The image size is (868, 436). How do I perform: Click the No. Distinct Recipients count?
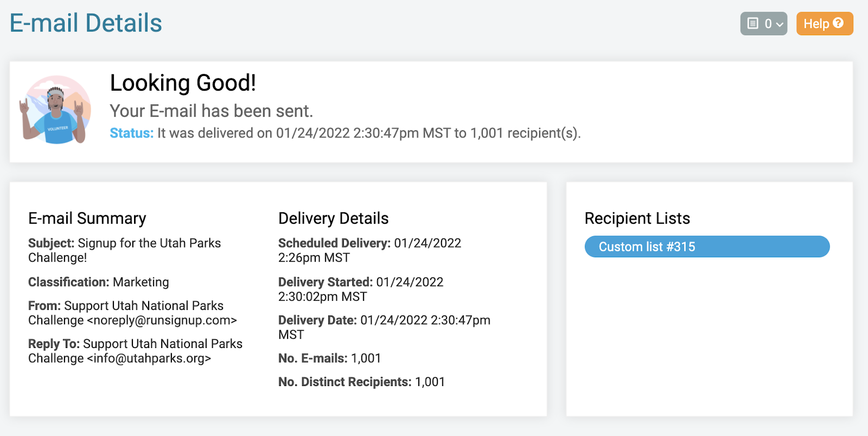point(430,382)
